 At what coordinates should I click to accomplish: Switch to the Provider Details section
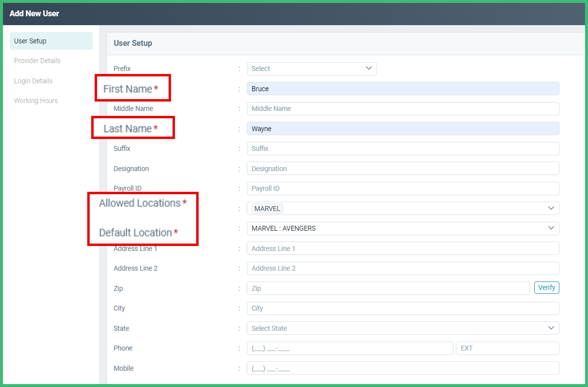(x=37, y=61)
